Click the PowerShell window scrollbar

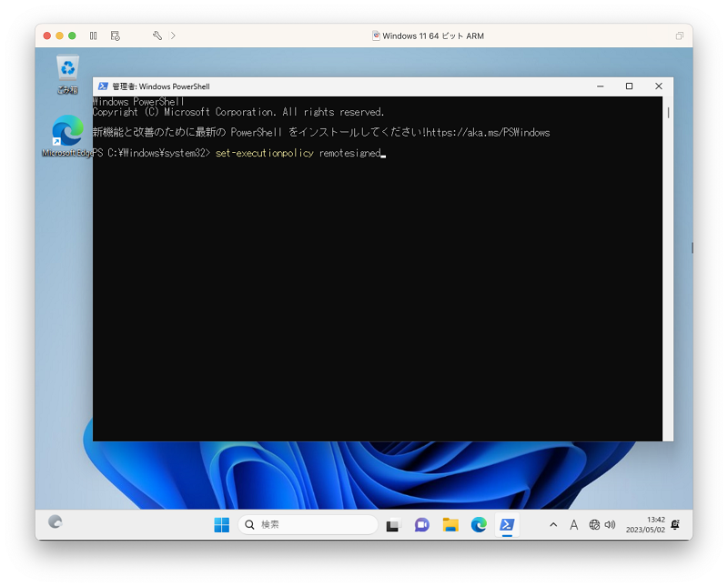[x=668, y=268]
